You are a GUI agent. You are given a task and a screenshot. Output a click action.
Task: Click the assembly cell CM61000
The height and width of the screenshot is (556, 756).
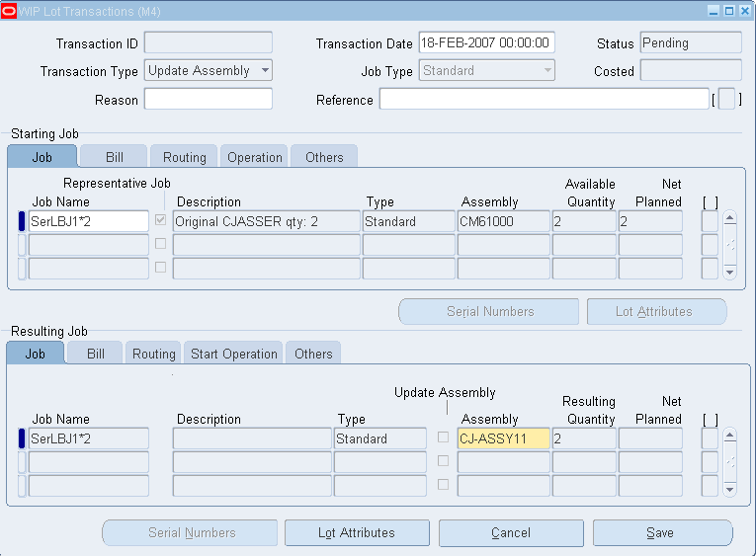pyautogui.click(x=503, y=221)
